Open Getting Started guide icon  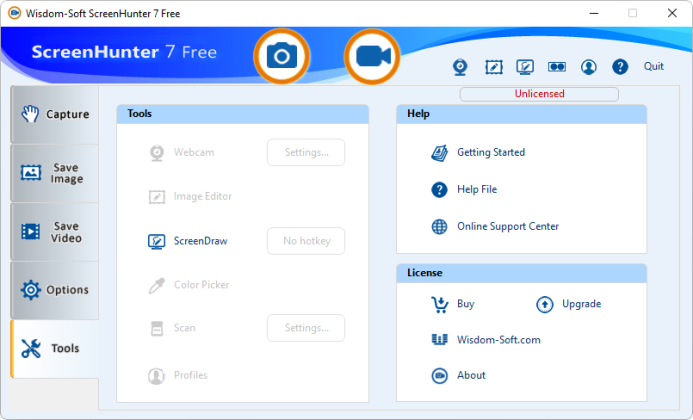439,153
